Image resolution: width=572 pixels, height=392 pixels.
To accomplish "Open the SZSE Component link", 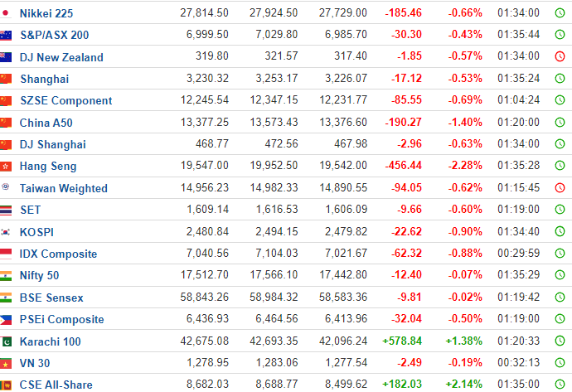I will click(66, 100).
